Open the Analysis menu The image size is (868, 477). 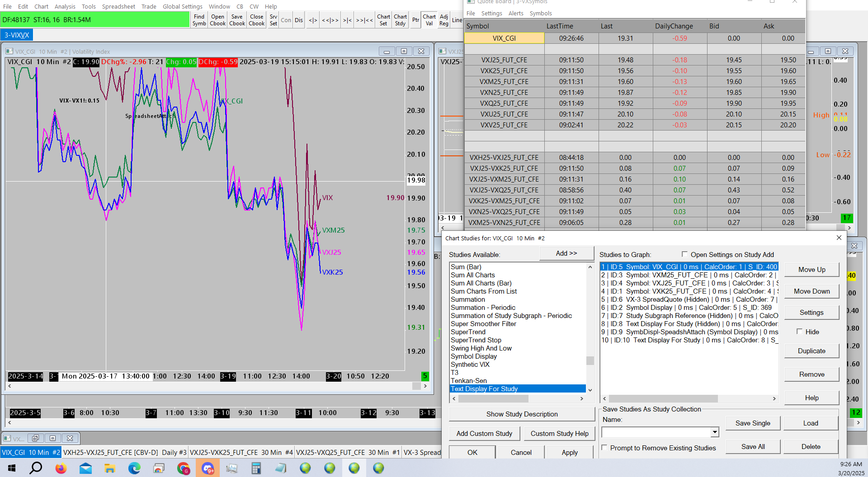65,6
